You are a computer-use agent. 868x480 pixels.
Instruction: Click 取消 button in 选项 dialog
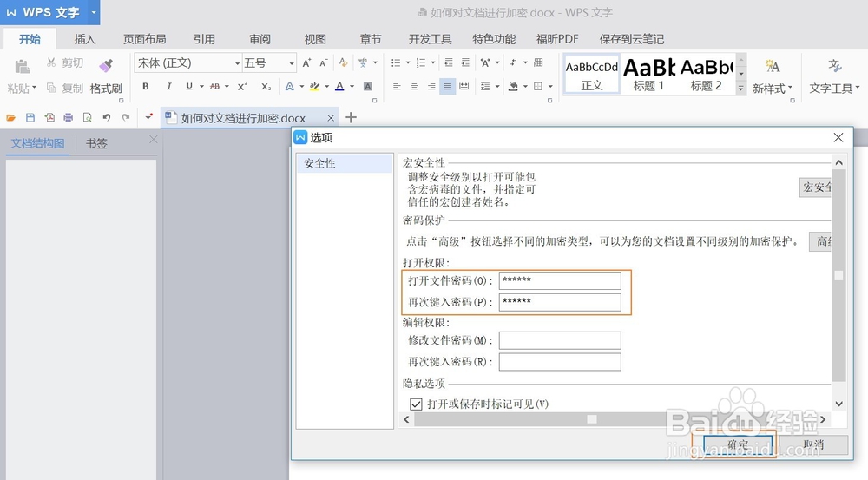[814, 444]
